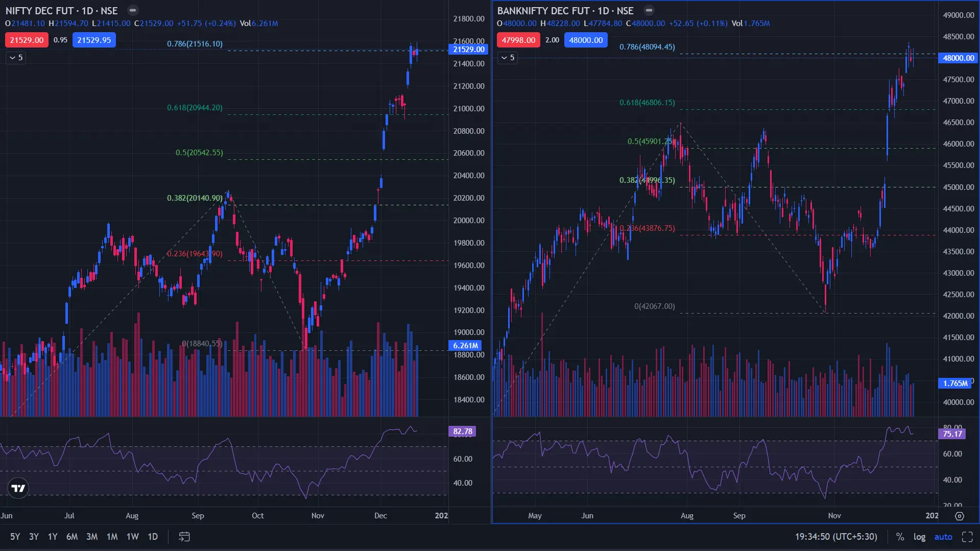The width and height of the screenshot is (980, 551).
Task: Click the NIFTY blue buy price 21529.95
Action: [x=94, y=40]
